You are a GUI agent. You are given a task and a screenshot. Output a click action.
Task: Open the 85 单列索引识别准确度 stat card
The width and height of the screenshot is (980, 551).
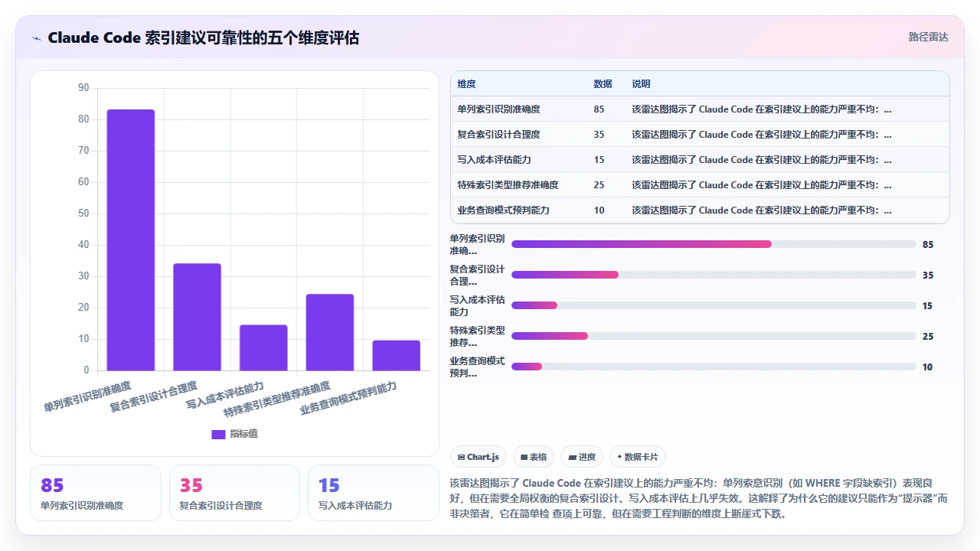96,493
